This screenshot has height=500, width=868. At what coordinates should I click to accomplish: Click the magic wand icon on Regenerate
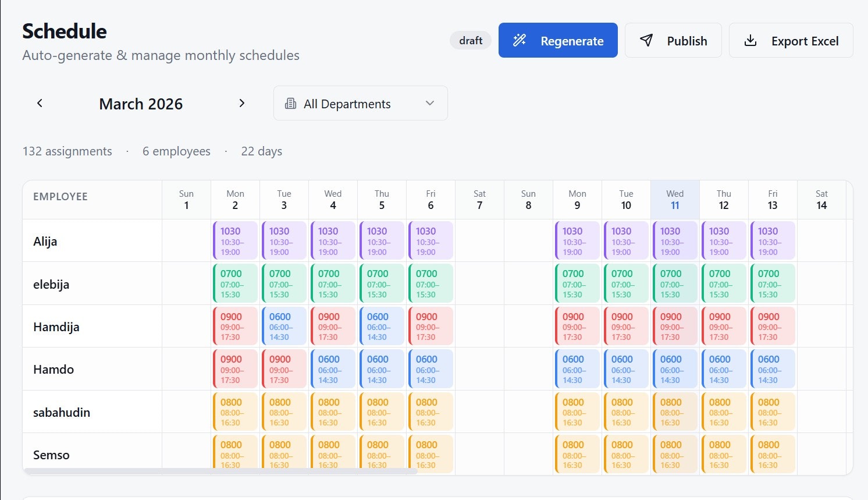[x=519, y=40]
